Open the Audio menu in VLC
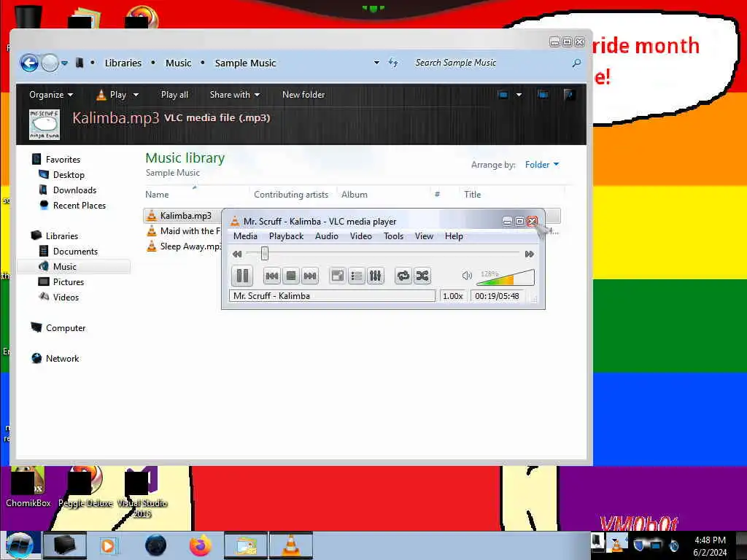 click(327, 236)
